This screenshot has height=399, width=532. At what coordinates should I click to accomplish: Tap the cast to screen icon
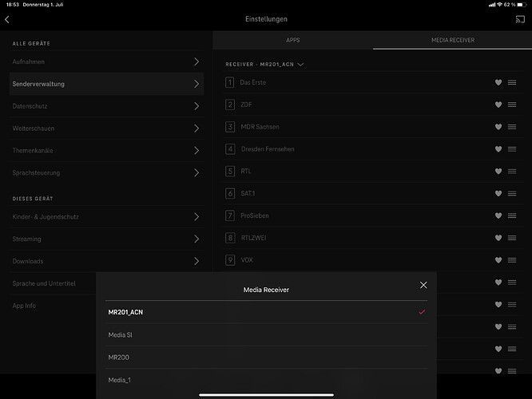[x=520, y=19]
